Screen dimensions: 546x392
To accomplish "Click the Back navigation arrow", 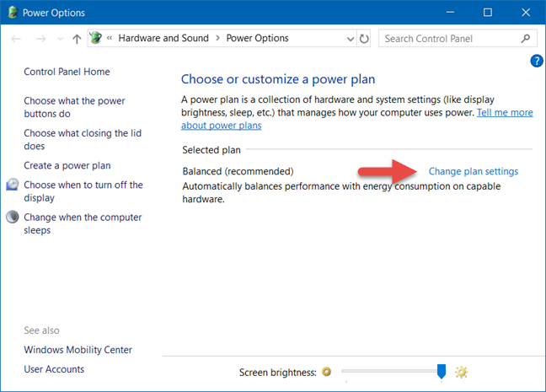I will click(16, 39).
